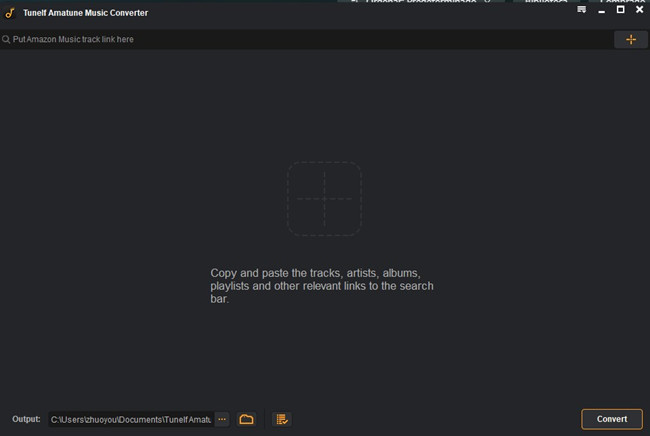This screenshot has width=650, height=436.
Task: Open the converted history list icon
Action: (x=282, y=419)
